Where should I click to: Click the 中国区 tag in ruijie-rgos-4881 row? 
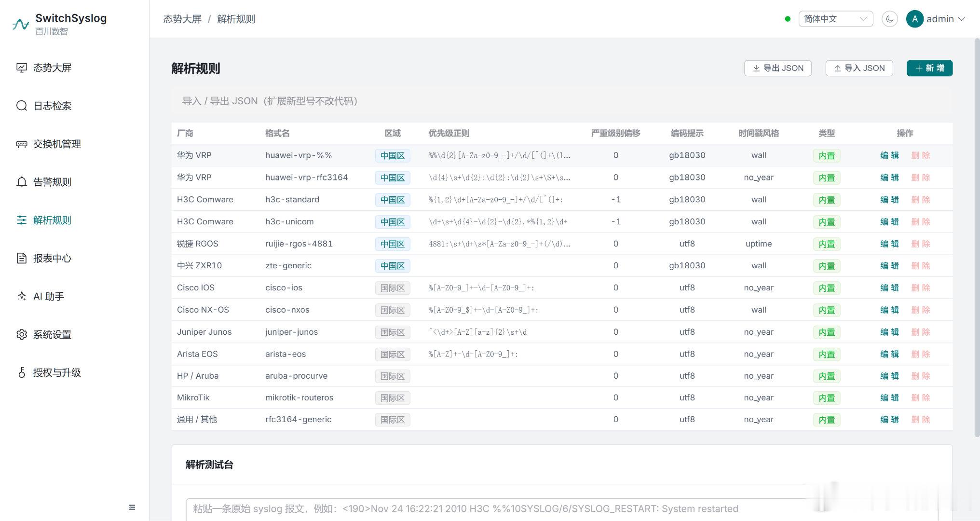point(393,244)
